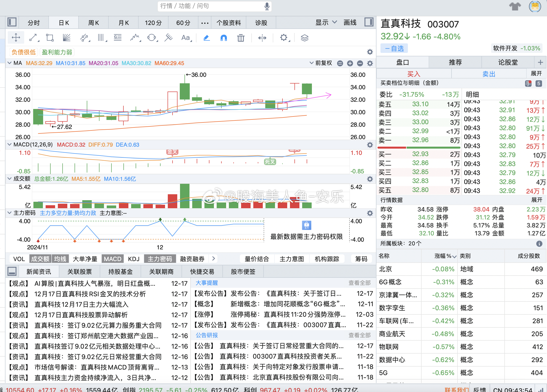547x392 pixels.
Task: Toggle the 主力密码 indicator button
Action: pos(160,259)
